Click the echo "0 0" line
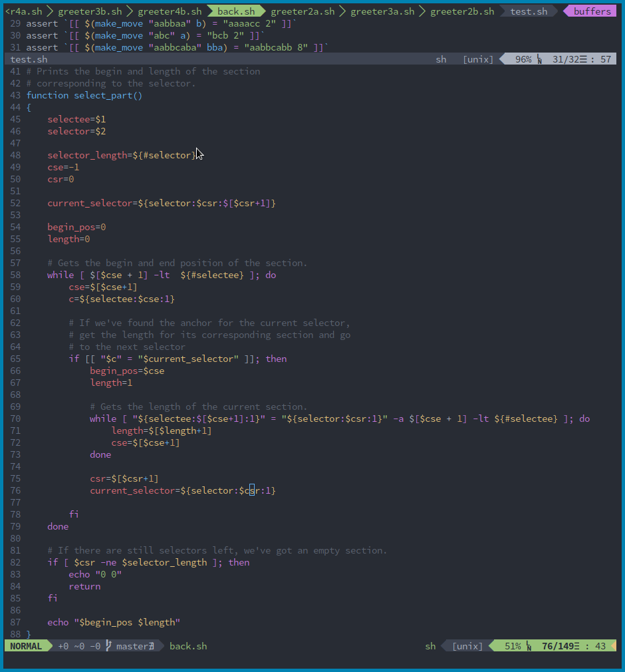Viewport: 625px width, 672px height. (x=95, y=574)
